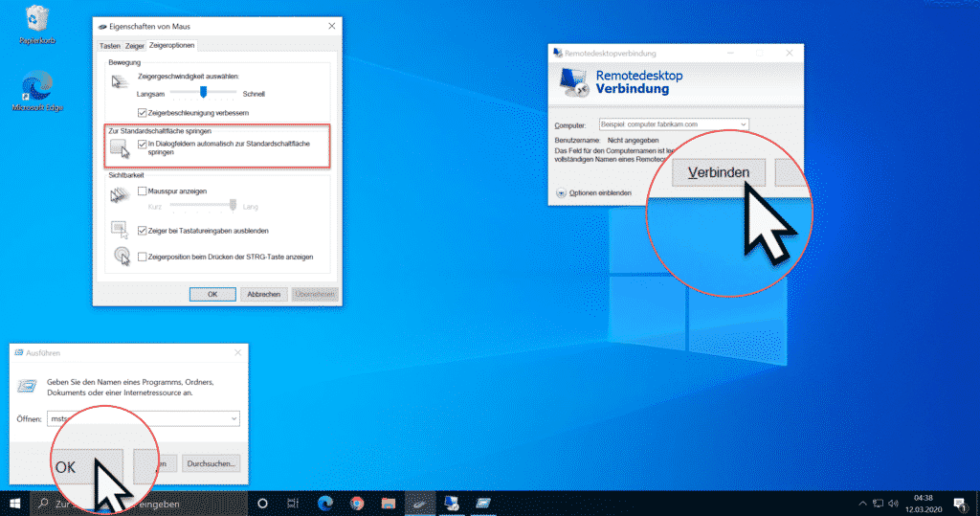Click the Remotedesktopverbindung title bar icon
Image resolution: width=980 pixels, height=516 pixels.
[558, 54]
